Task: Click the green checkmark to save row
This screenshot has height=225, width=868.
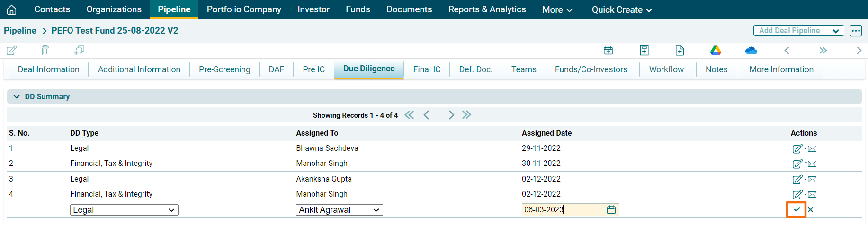Action: [x=796, y=209]
